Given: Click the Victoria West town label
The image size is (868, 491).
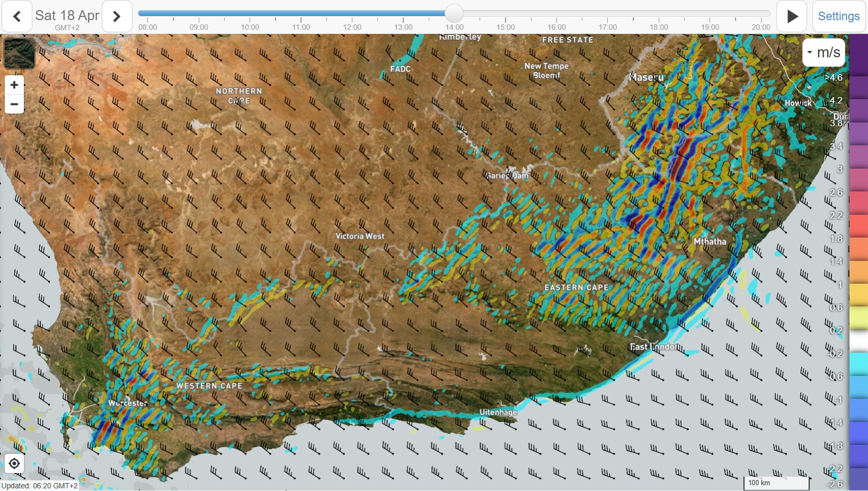Looking at the screenshot, I should [360, 236].
